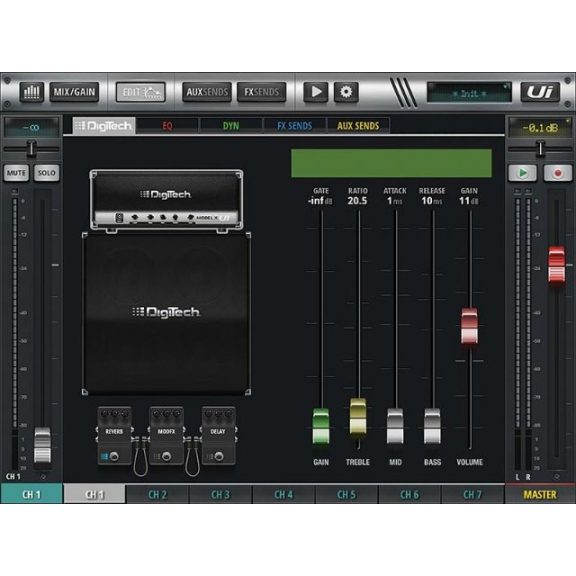Click the amp head control knobs panel
This screenshot has width=576, height=576.
point(166,218)
